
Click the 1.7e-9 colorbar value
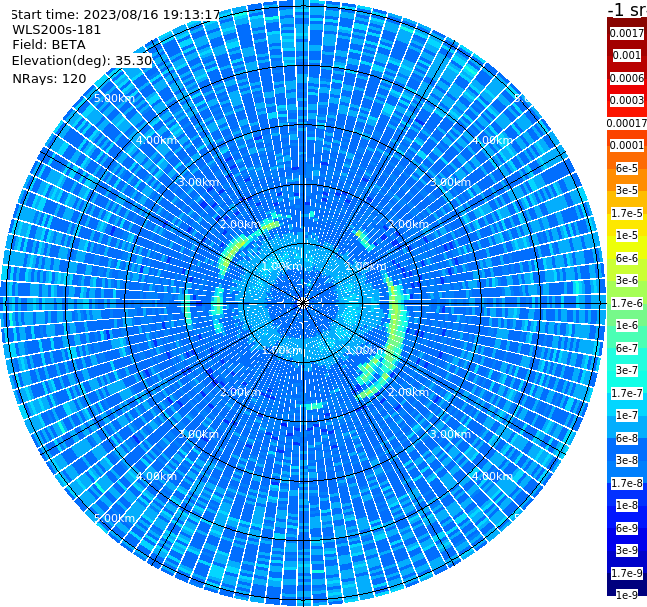pyautogui.click(x=627, y=573)
